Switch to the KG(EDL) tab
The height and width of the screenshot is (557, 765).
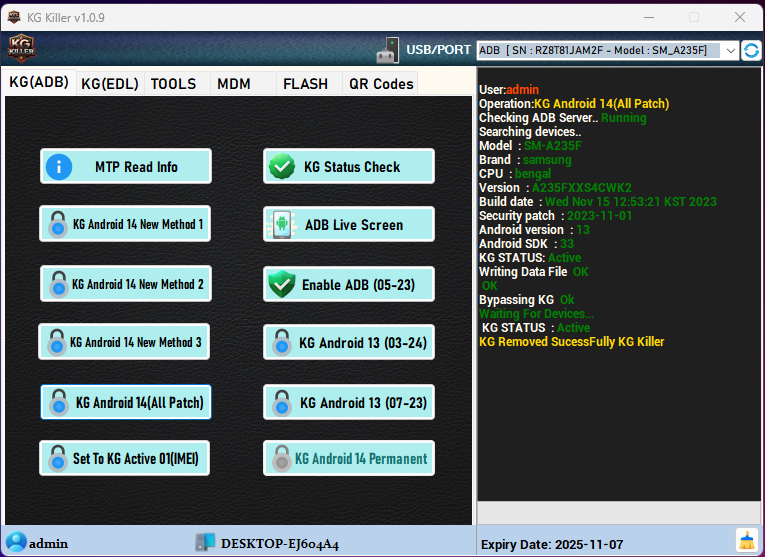pyautogui.click(x=110, y=84)
